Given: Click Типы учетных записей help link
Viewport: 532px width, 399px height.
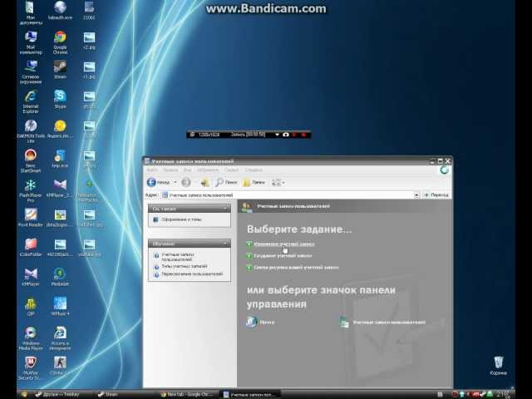Looking at the screenshot, I should (185, 266).
